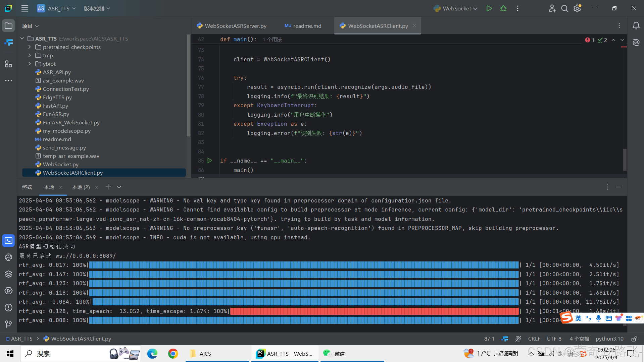
Task: Open the IDE settings gear icon
Action: [x=577, y=8]
